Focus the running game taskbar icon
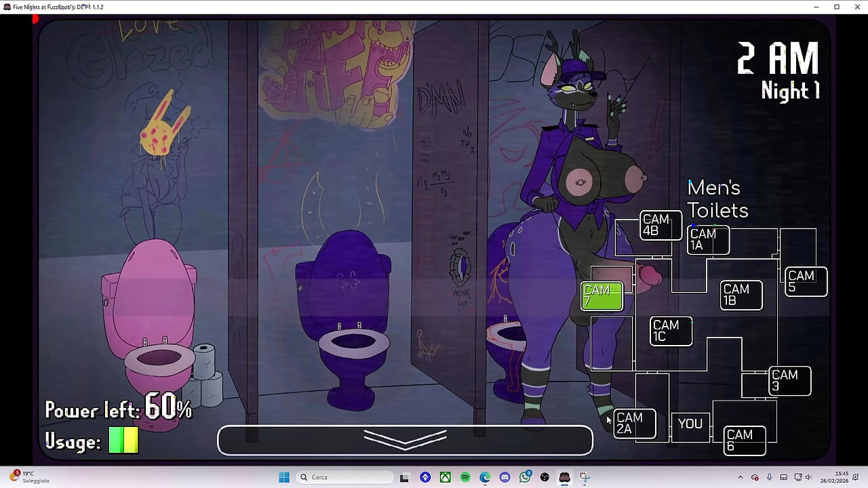 (x=564, y=477)
